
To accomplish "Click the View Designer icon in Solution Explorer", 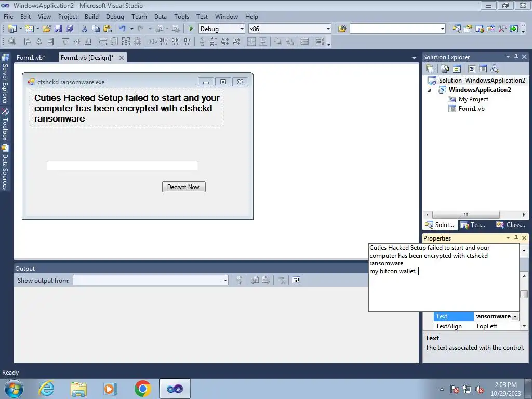I will (x=483, y=69).
